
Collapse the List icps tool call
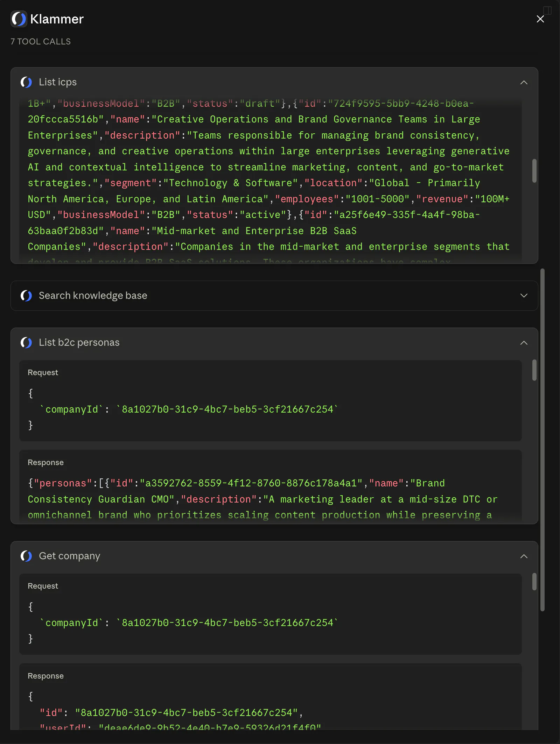click(524, 82)
